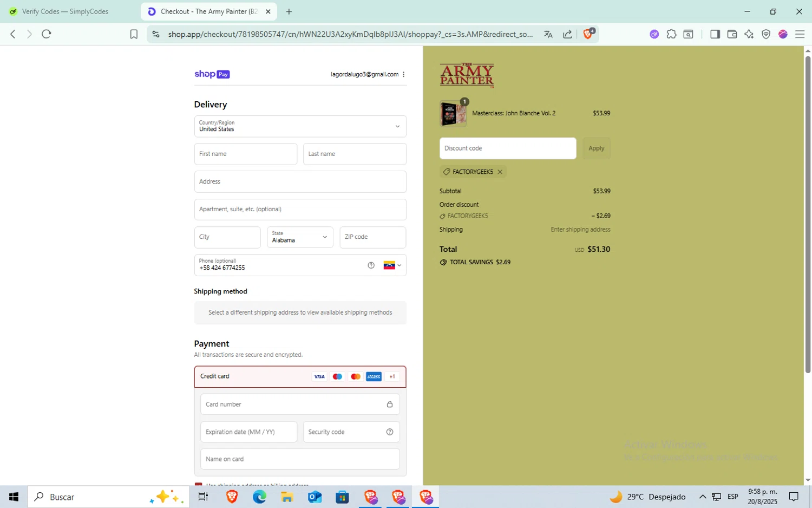
Task: Close the Checkout tab
Action: click(x=268, y=11)
